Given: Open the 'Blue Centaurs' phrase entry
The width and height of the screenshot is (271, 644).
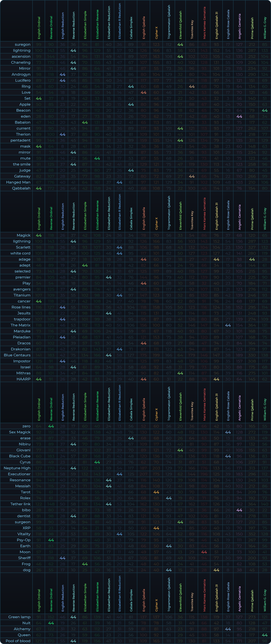Looking at the screenshot, I should point(17,355).
